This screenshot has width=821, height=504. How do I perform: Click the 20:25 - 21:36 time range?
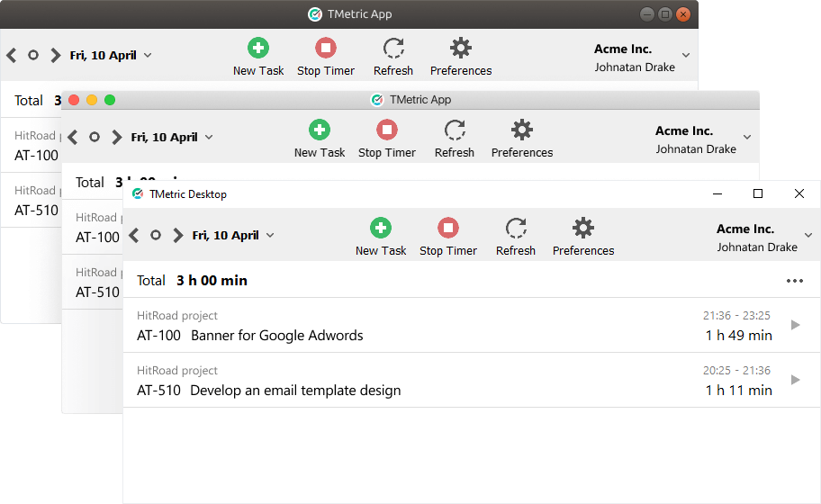click(736, 371)
